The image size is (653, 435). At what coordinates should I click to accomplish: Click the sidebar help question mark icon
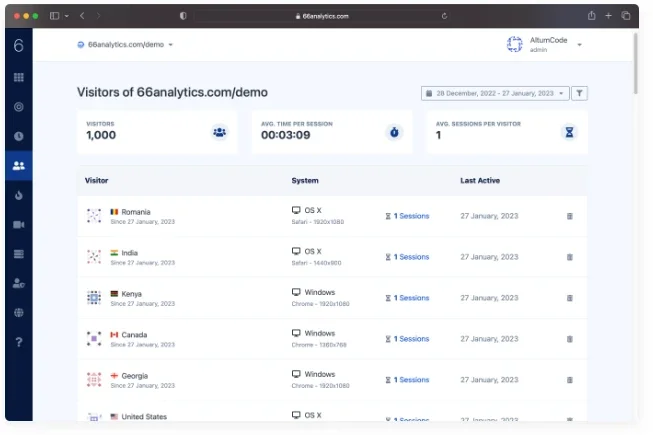[x=19, y=342]
